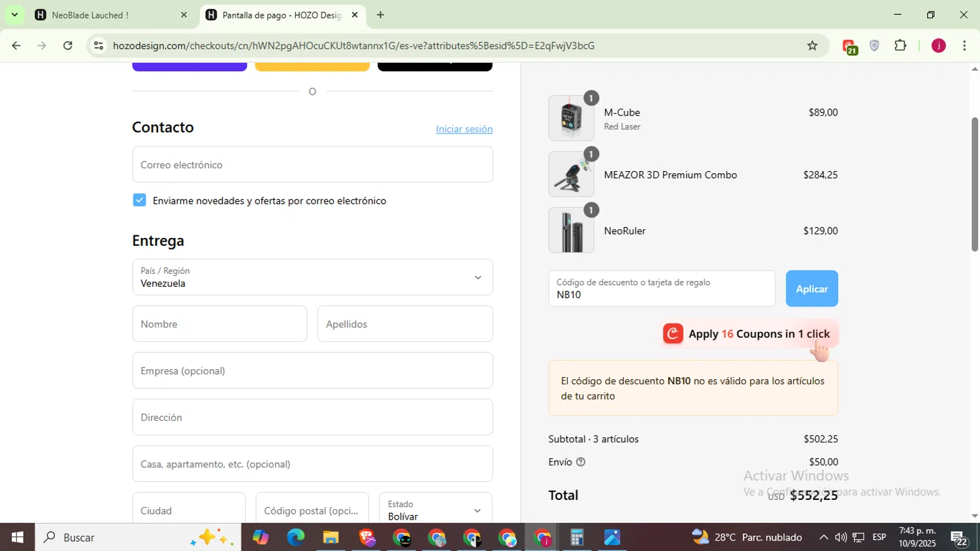Open the tab search dropdown arrow
This screenshot has width=980, height=551.
[14, 14]
